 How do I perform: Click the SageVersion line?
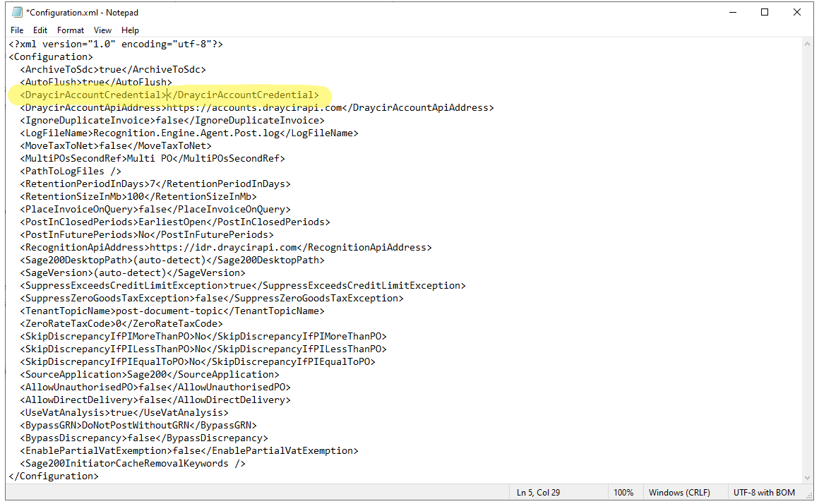point(133,272)
